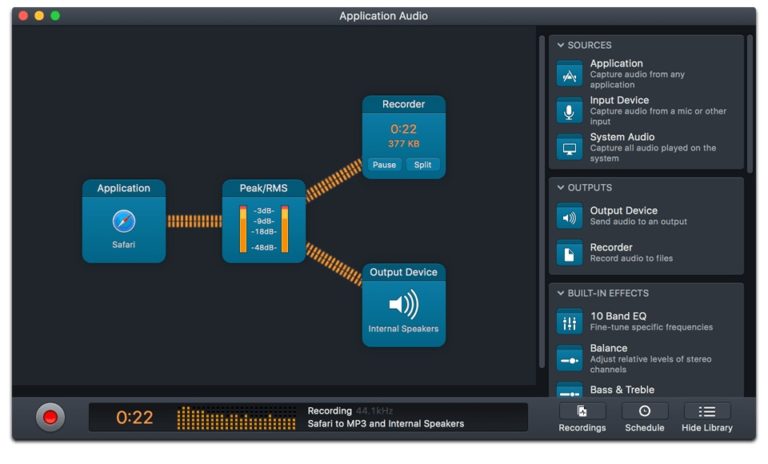Collapse the Outputs section
Screen dimensions: 768x464
coord(561,187)
